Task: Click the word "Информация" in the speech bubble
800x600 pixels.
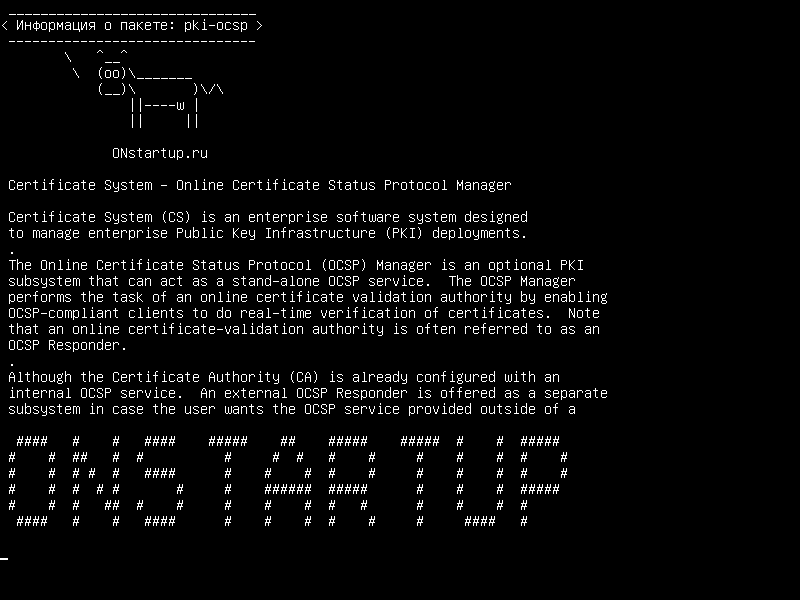Action: 56,26
